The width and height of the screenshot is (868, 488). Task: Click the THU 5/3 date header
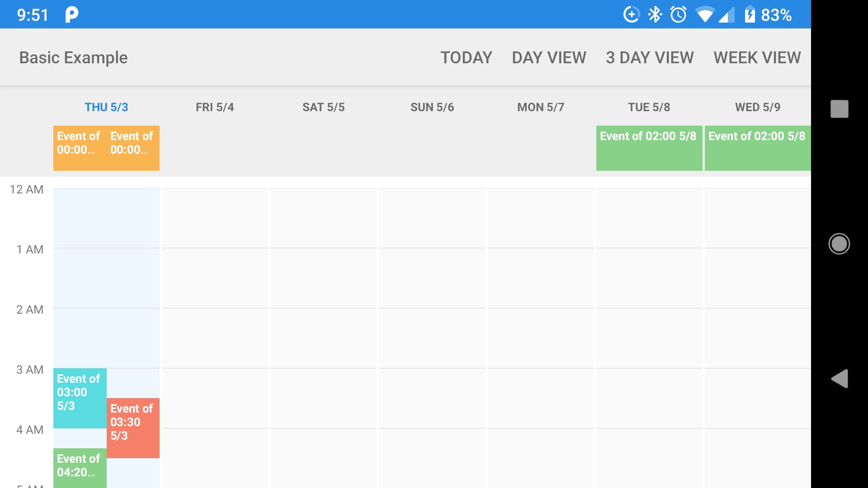(x=105, y=107)
